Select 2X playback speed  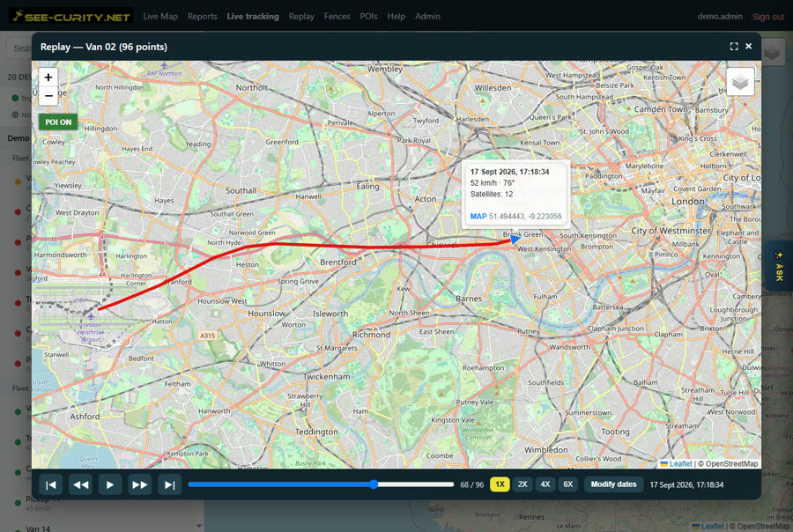click(522, 484)
